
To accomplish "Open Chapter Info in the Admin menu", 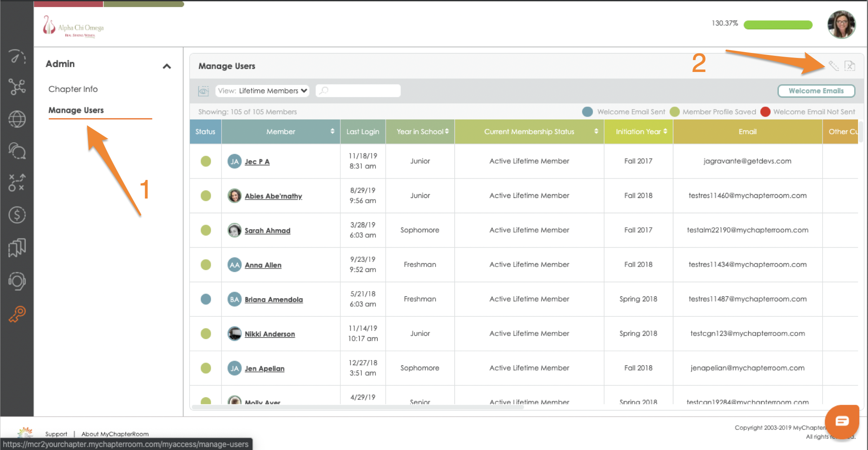I will coord(73,89).
